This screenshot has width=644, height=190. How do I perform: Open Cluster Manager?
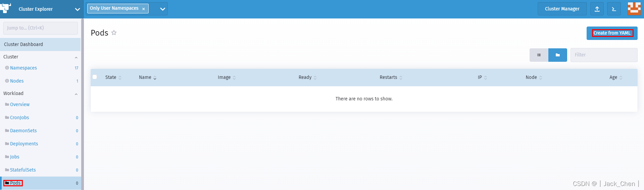tap(562, 9)
